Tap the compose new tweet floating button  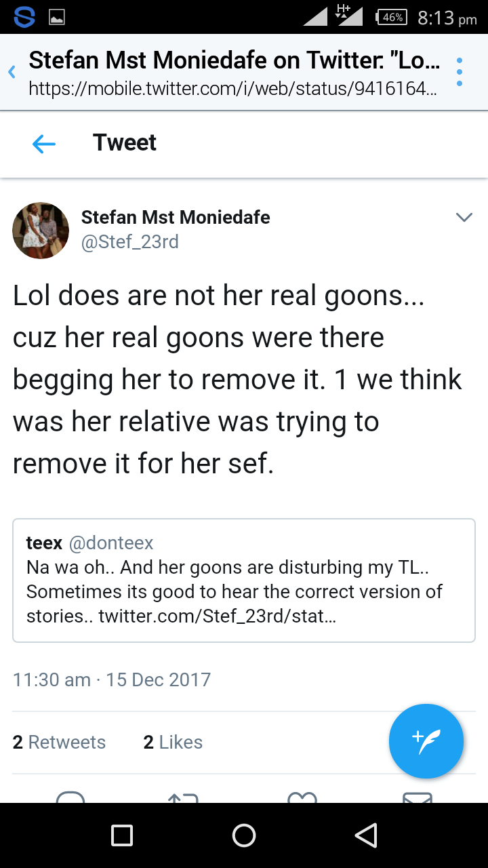(426, 741)
